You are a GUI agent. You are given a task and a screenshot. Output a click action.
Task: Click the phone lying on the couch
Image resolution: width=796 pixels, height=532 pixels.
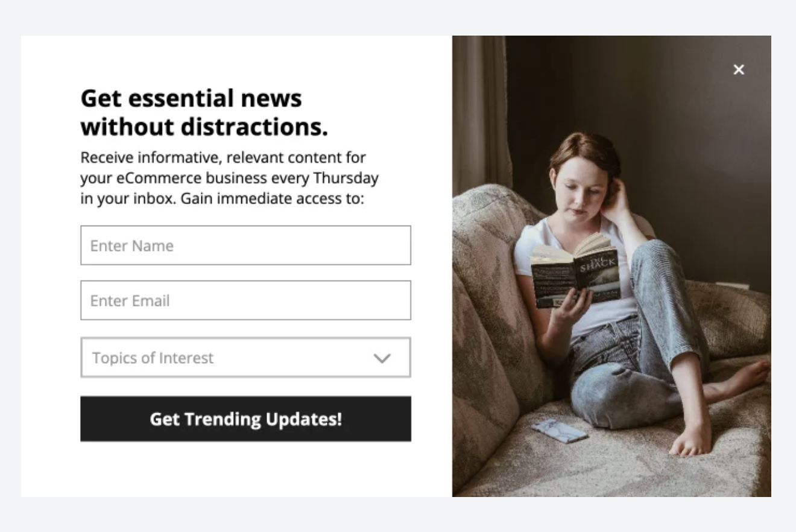click(x=559, y=431)
